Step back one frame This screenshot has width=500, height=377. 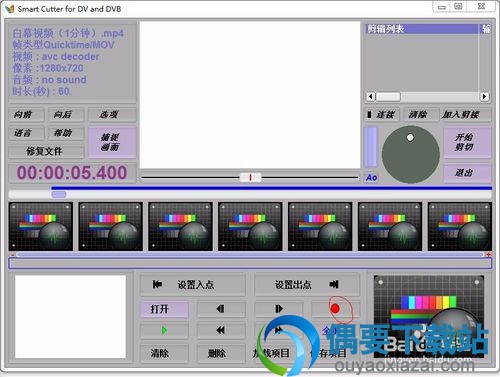[x=221, y=309]
